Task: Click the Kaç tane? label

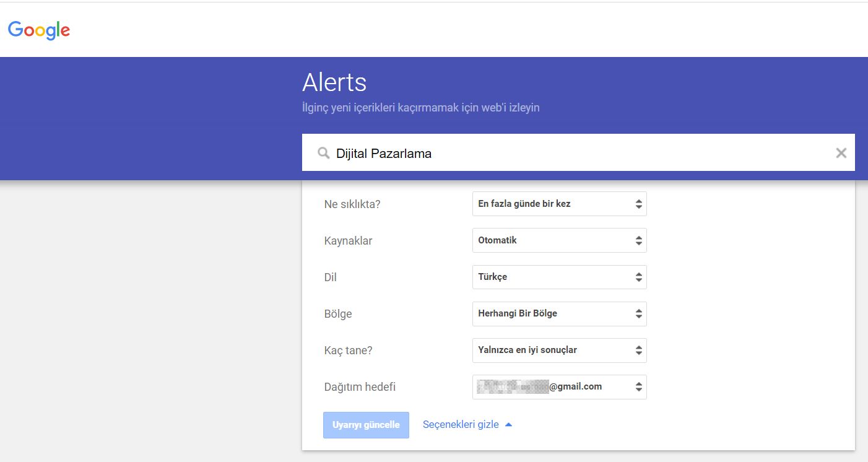Action: tap(348, 351)
